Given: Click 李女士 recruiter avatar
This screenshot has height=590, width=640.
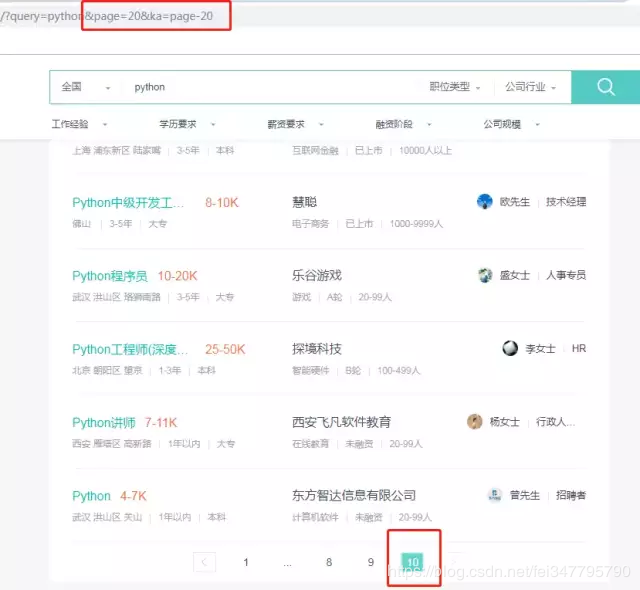Looking at the screenshot, I should coord(510,348).
